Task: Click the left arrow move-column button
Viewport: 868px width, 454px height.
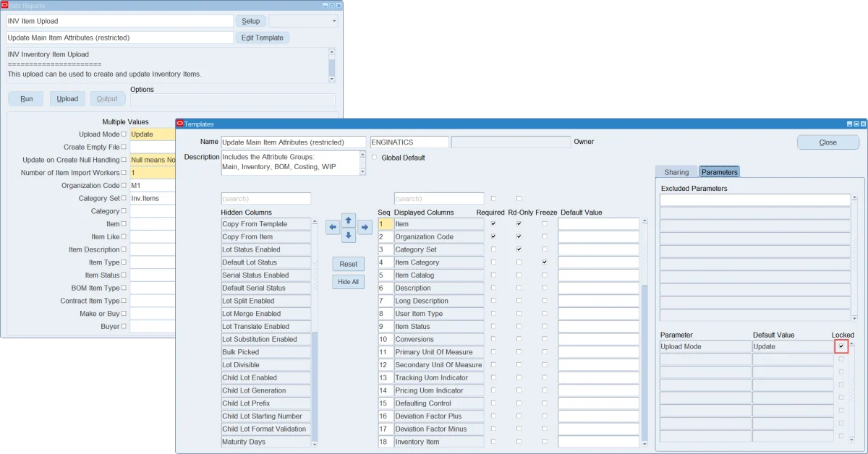Action: point(333,227)
